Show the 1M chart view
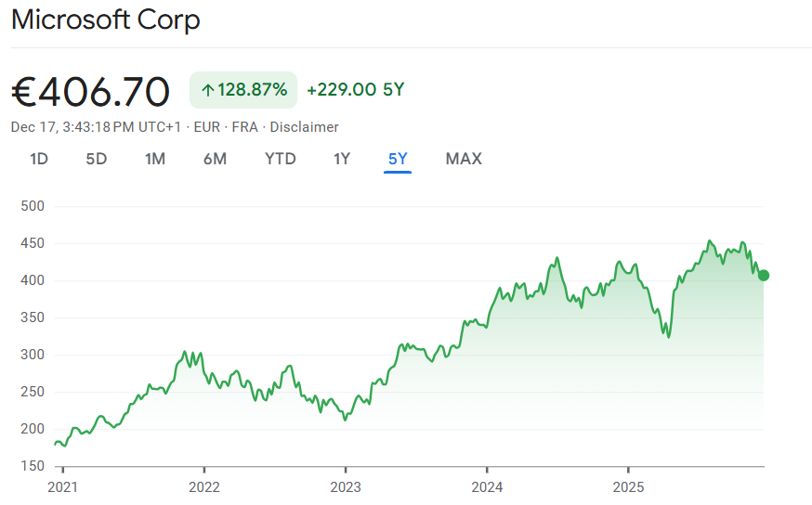The image size is (812, 505). point(155,159)
